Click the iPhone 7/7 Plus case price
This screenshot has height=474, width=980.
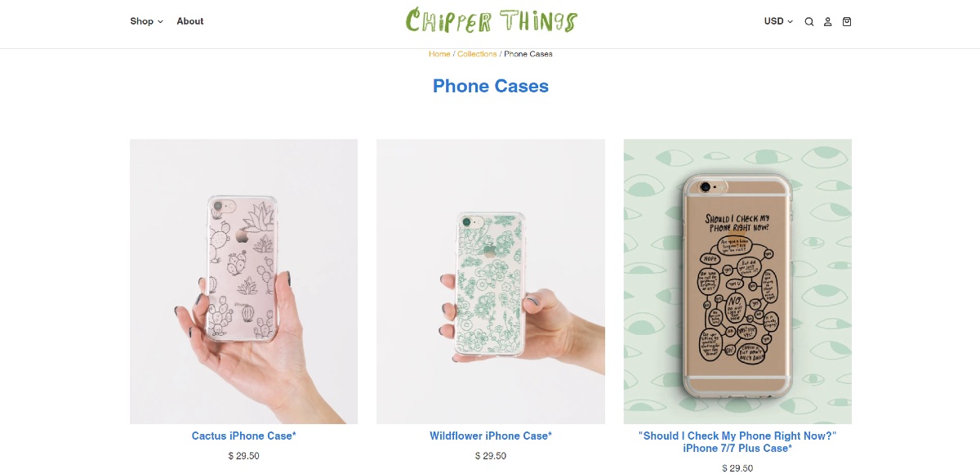click(x=737, y=468)
